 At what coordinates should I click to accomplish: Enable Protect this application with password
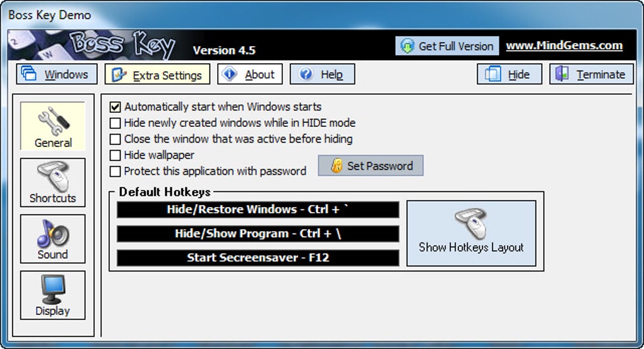(x=116, y=171)
